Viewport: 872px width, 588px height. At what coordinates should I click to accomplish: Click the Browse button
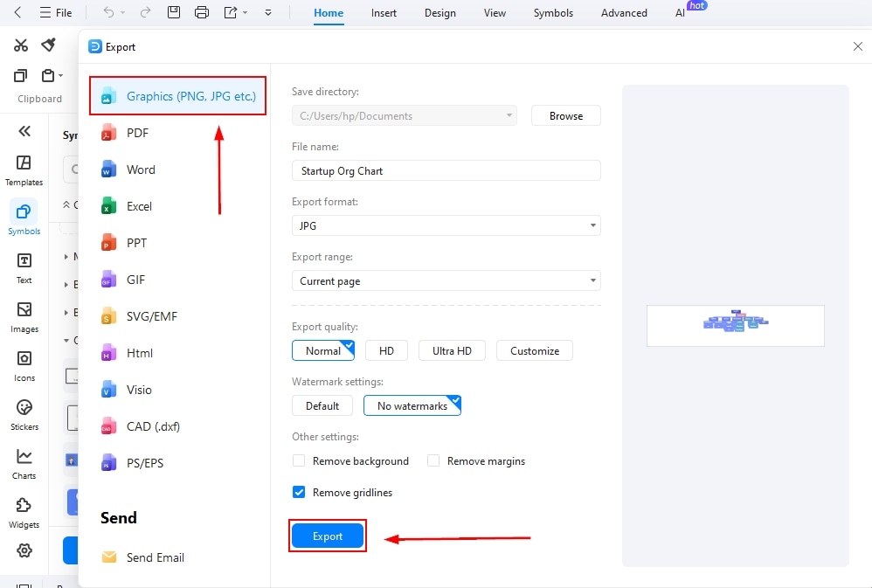(x=565, y=115)
